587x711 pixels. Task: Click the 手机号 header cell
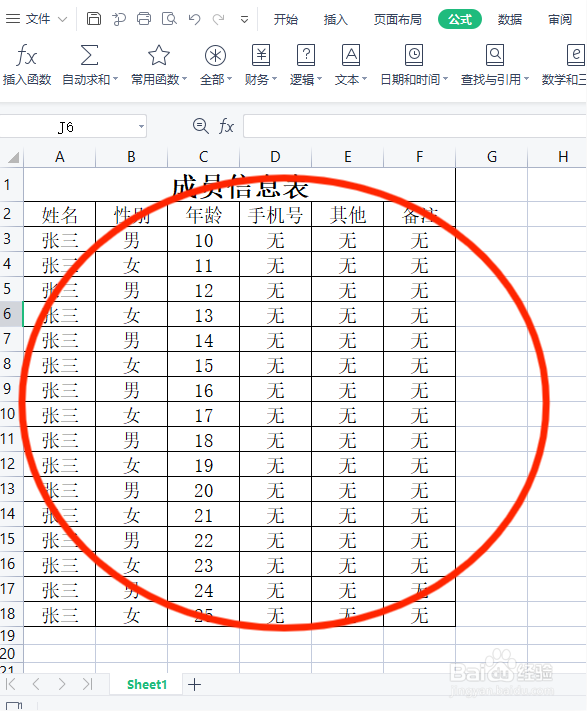[275, 214]
